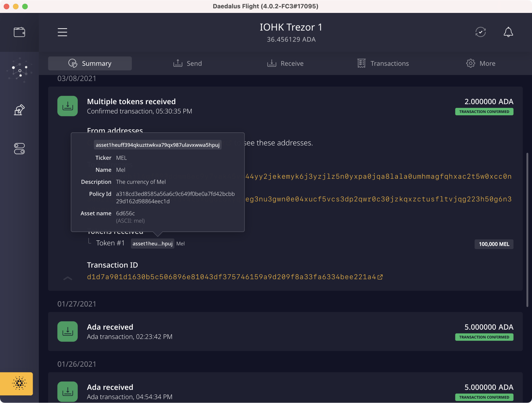Switch to the Send tab
532x403 pixels.
(x=188, y=63)
